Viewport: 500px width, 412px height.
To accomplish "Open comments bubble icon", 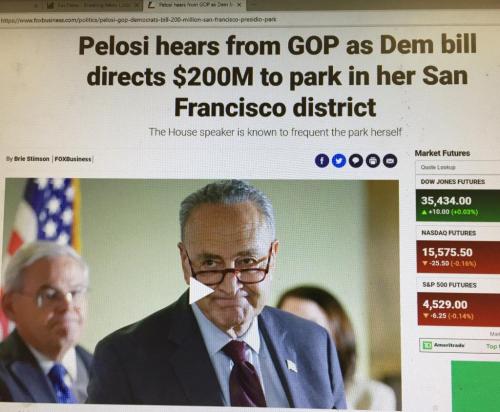I will click(x=356, y=161).
